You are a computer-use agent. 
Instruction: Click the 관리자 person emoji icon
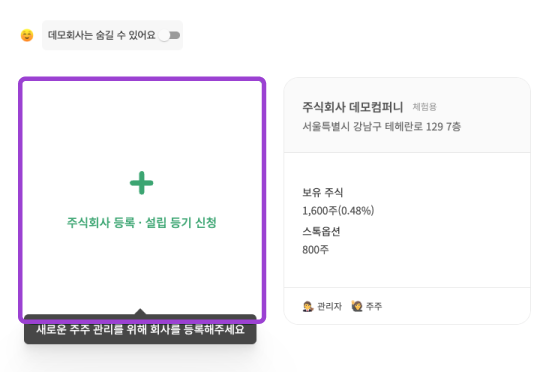(x=308, y=306)
